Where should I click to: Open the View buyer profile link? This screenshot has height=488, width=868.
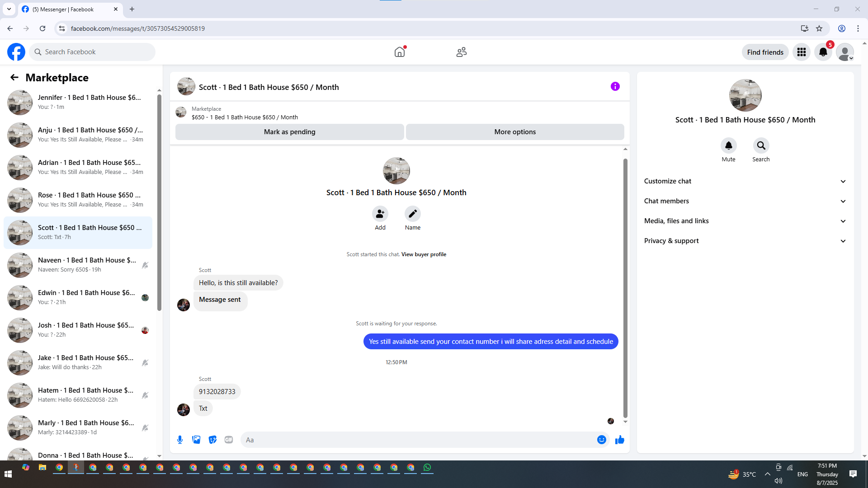[x=424, y=254]
